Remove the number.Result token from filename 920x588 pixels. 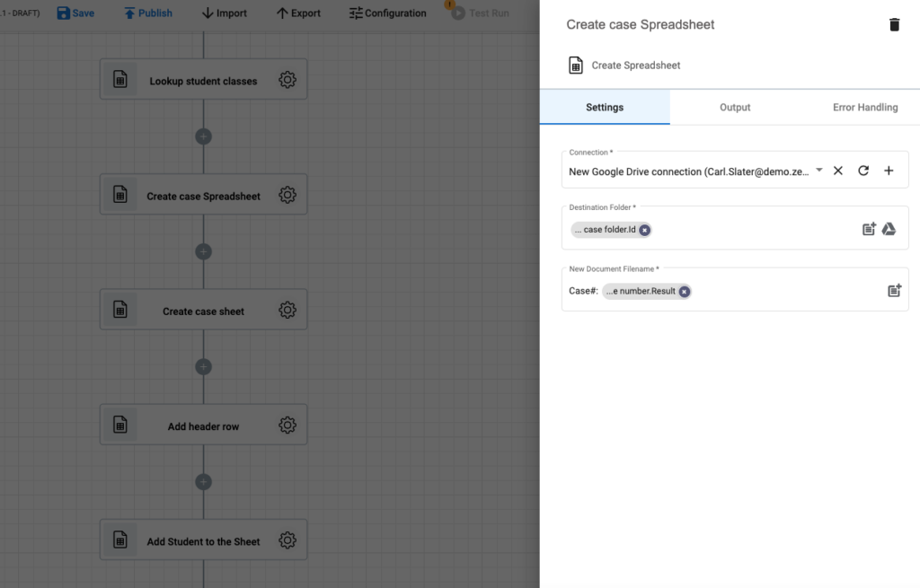[x=684, y=292]
